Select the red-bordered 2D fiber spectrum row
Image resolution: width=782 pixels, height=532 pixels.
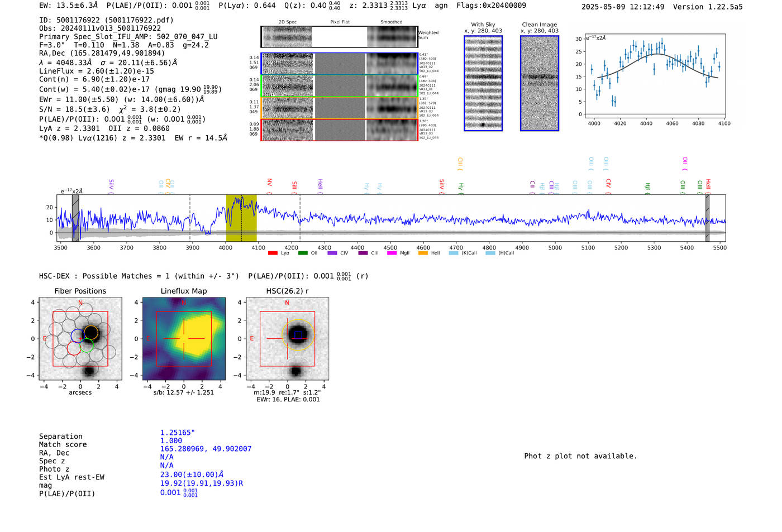pos(339,130)
